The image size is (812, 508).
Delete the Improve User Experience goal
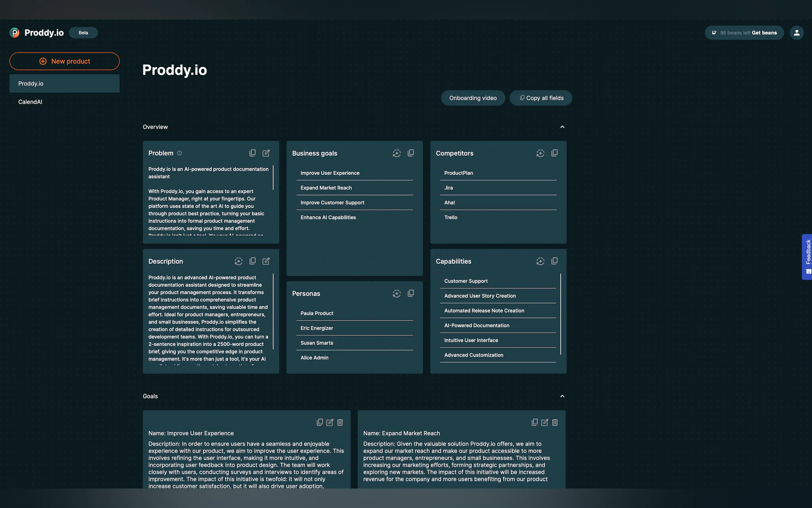pos(340,422)
